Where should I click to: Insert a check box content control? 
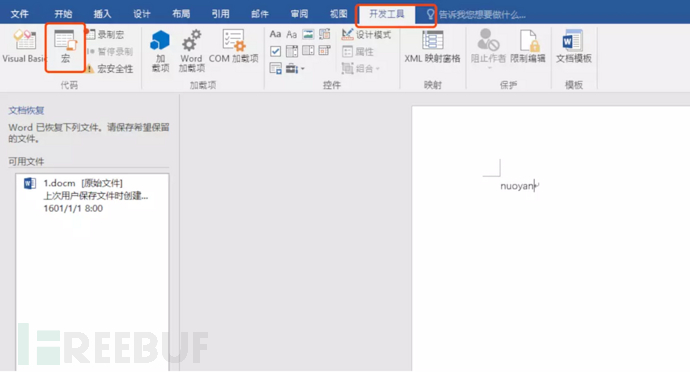click(x=275, y=52)
